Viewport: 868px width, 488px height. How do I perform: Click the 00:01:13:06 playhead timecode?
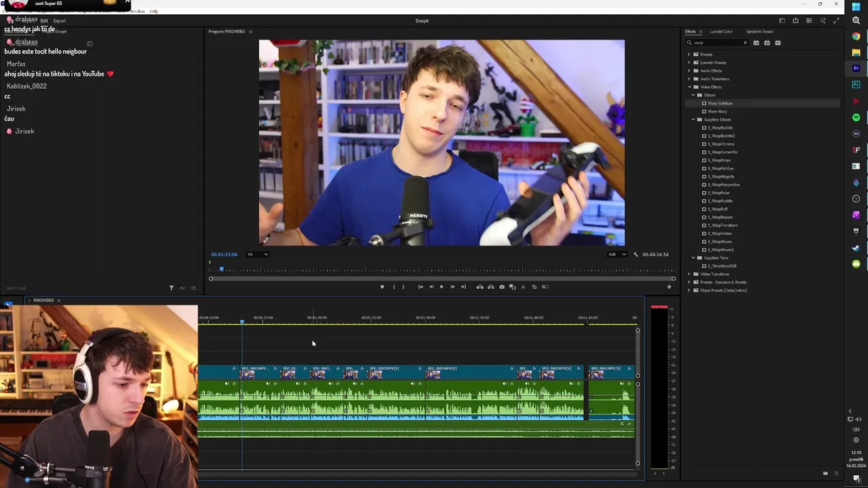(224, 254)
